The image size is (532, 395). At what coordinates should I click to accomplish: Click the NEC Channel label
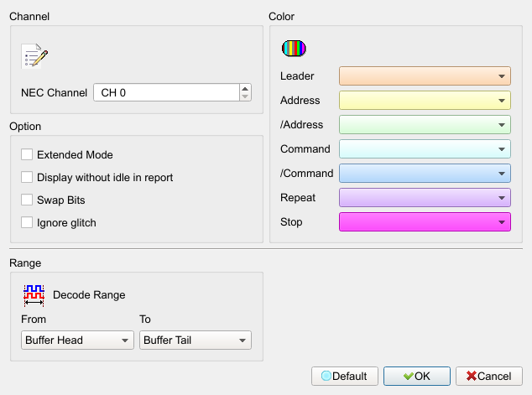(x=54, y=92)
